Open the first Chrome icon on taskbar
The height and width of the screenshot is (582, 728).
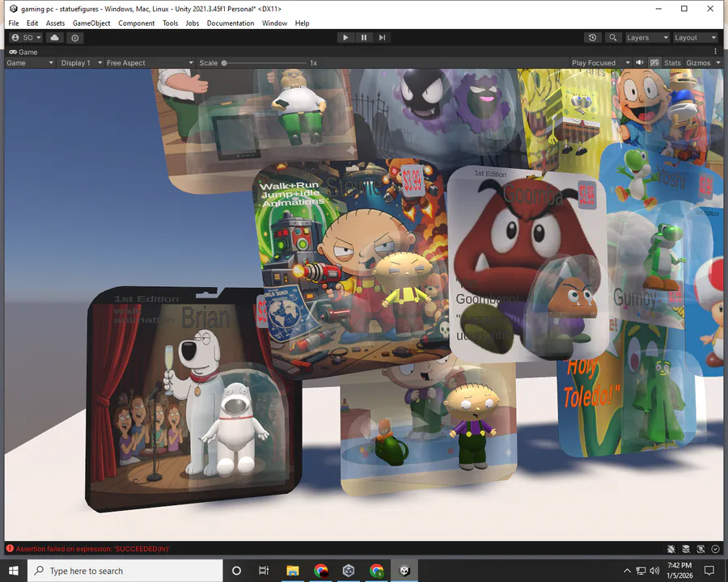click(321, 571)
